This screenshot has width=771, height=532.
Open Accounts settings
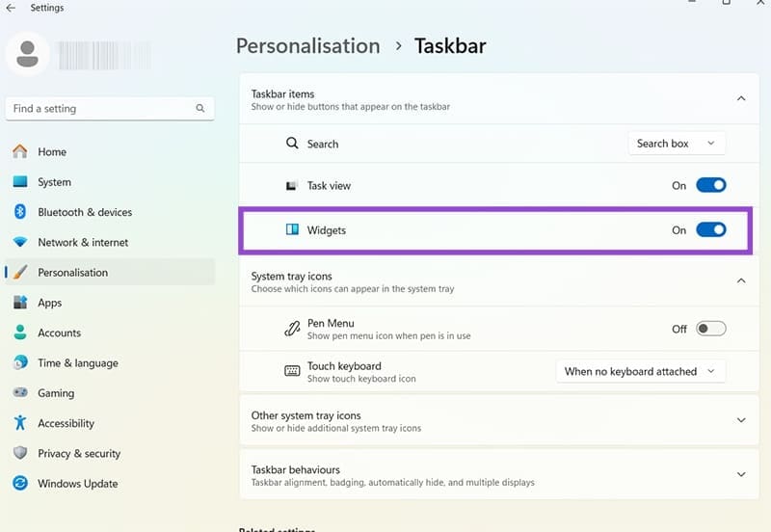pyautogui.click(x=110, y=332)
